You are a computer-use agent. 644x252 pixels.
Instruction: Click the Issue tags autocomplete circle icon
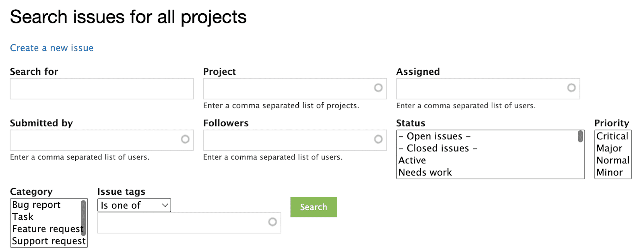272,222
